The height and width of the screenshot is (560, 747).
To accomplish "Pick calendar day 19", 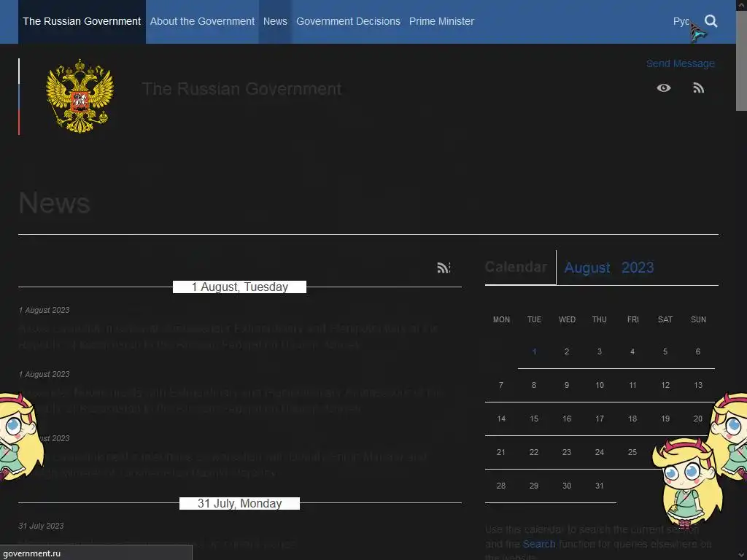I will (x=665, y=419).
